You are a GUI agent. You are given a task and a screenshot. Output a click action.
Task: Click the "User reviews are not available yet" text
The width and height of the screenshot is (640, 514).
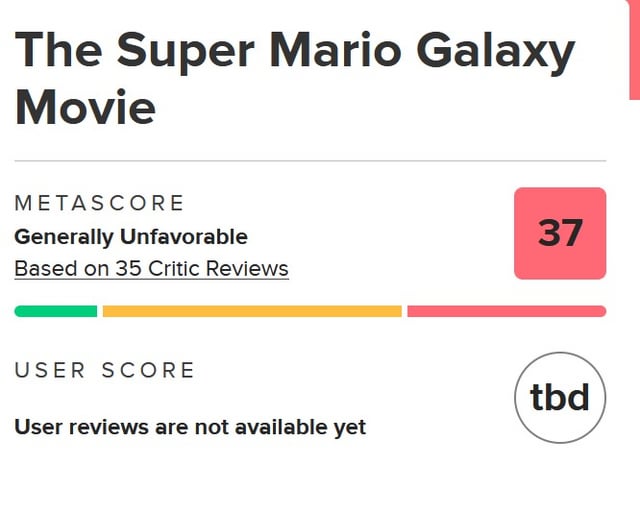point(190,427)
